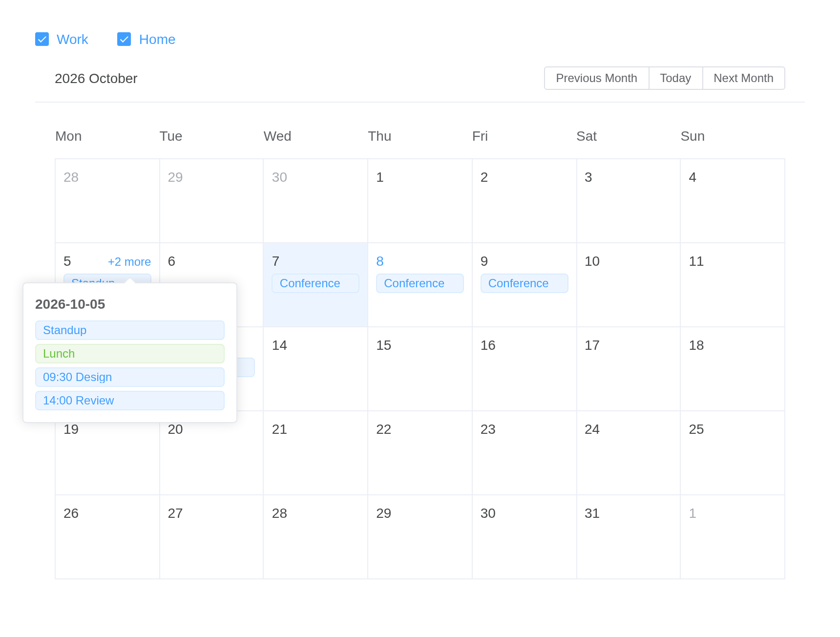The image size is (840, 637).
Task: Open Conference event on day 9
Action: coord(525,283)
